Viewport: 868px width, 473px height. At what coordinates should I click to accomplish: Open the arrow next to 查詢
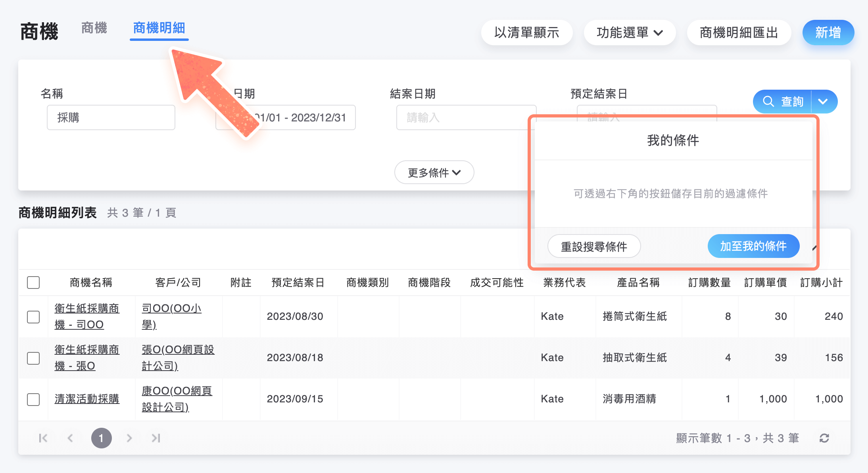(x=823, y=102)
